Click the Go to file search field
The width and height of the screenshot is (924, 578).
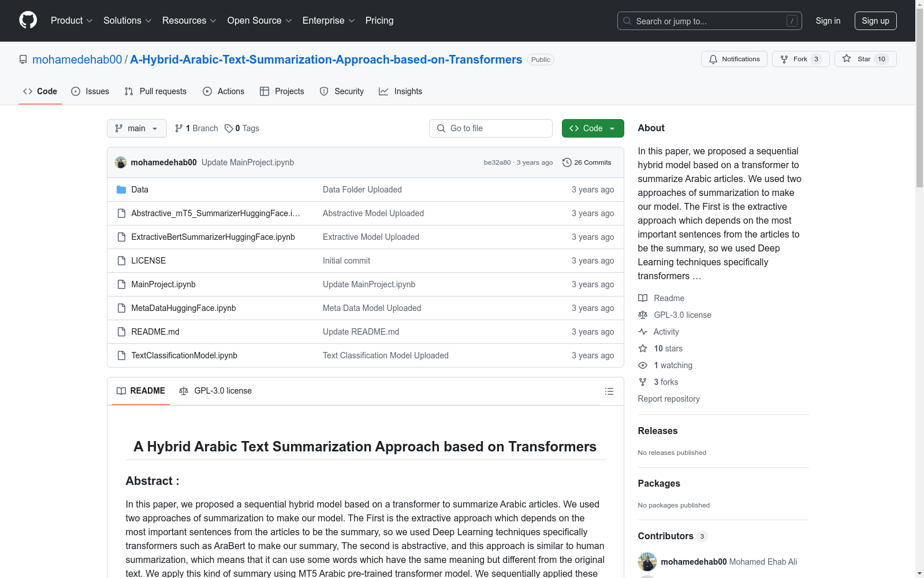point(491,128)
